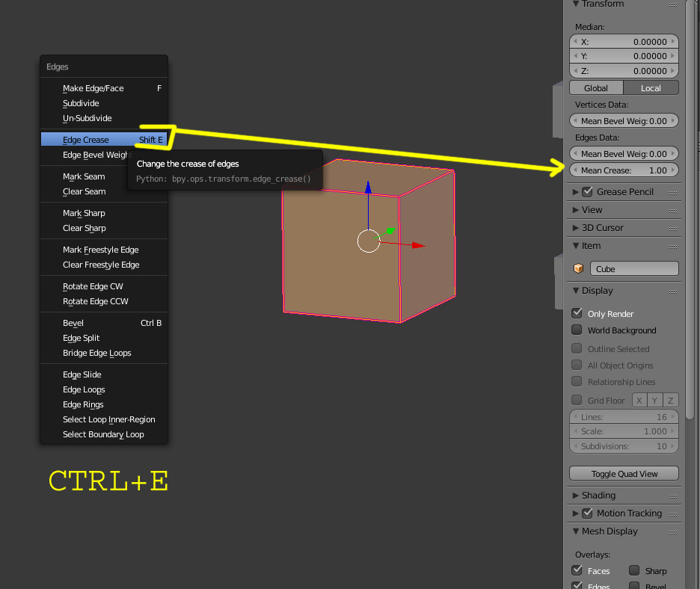This screenshot has height=589, width=700.
Task: Toggle the Only Render checkbox
Action: [577, 313]
